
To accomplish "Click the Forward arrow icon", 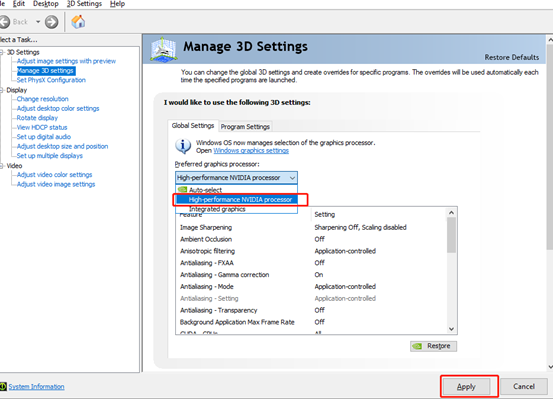I will 51,22.
